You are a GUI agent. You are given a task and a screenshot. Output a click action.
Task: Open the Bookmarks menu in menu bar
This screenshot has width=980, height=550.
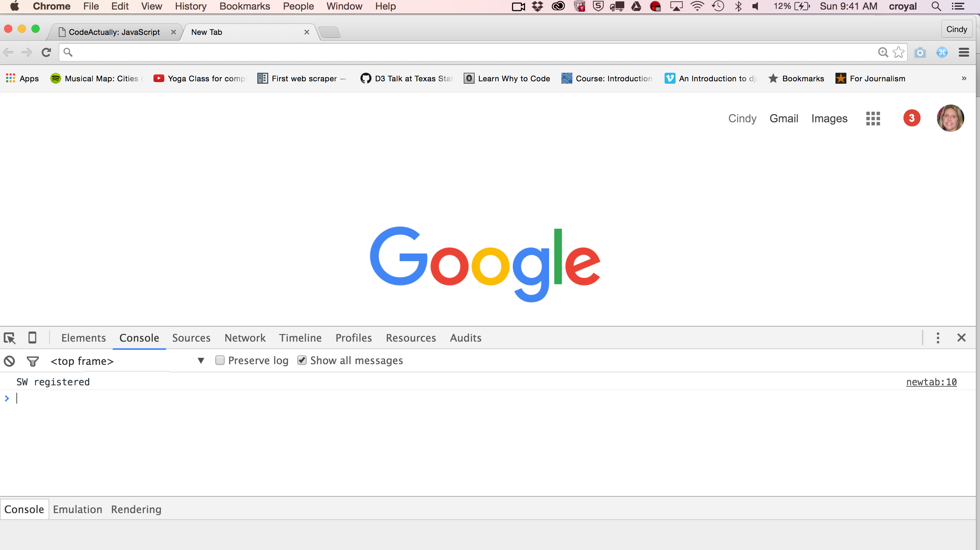point(245,6)
